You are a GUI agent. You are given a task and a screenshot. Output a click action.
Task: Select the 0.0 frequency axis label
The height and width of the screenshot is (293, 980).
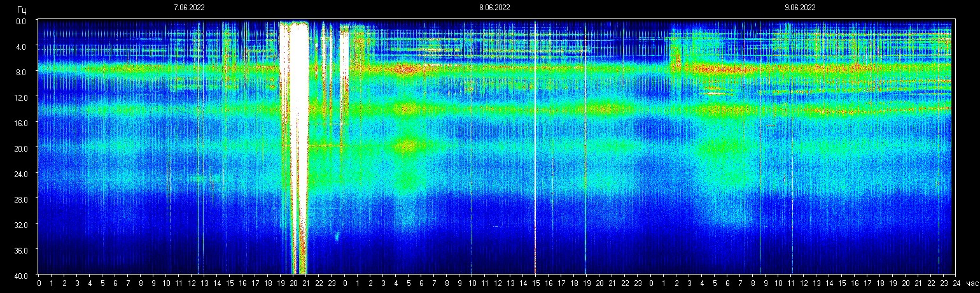click(x=21, y=21)
